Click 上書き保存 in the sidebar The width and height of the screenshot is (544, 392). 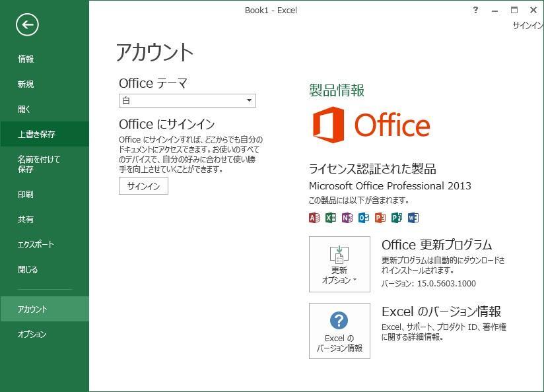pos(45,134)
